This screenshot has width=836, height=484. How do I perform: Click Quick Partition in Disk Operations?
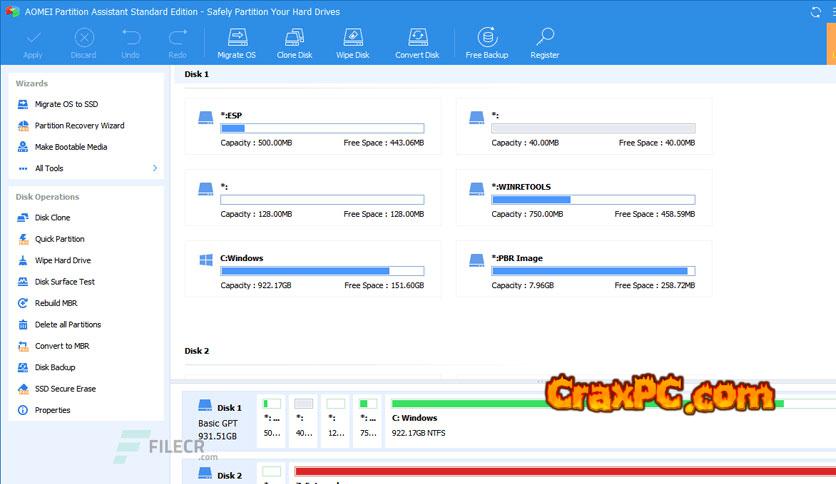click(x=59, y=239)
